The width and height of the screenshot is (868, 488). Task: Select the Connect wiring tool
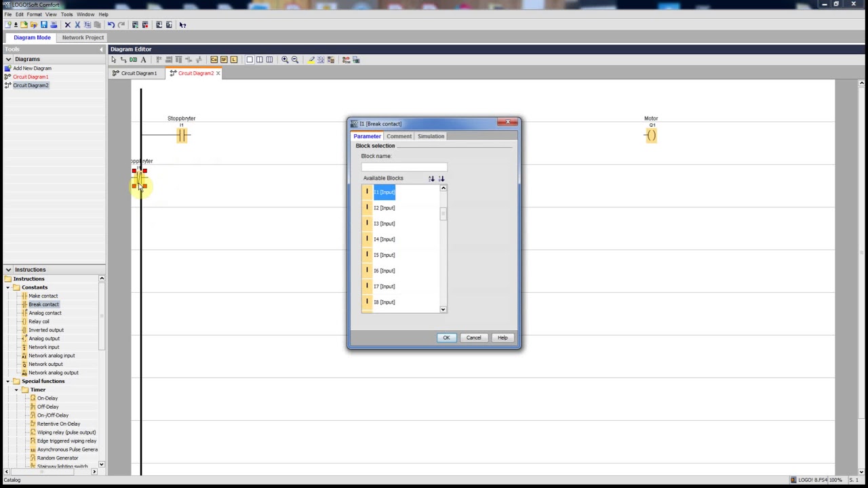pos(123,60)
